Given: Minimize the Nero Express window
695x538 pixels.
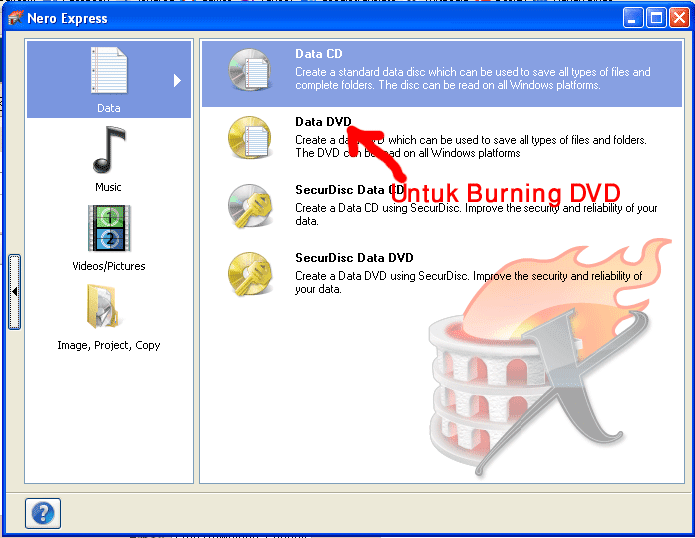Looking at the screenshot, I should click(633, 18).
